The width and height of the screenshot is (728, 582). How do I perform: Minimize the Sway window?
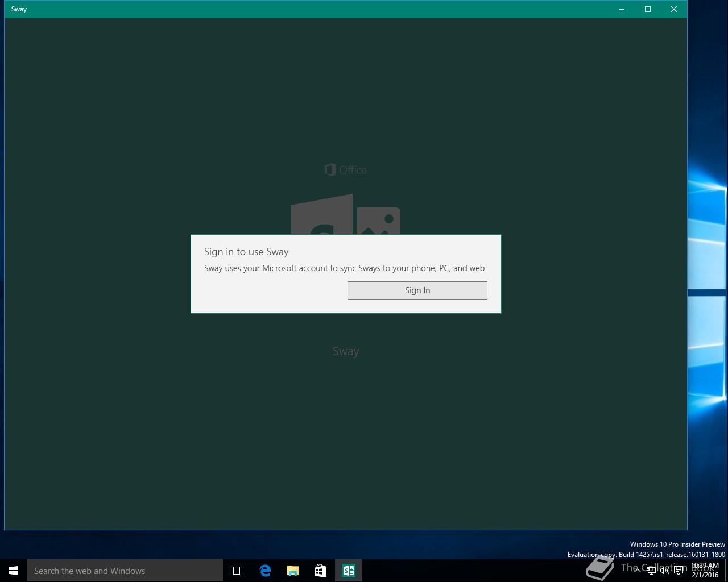coord(622,9)
